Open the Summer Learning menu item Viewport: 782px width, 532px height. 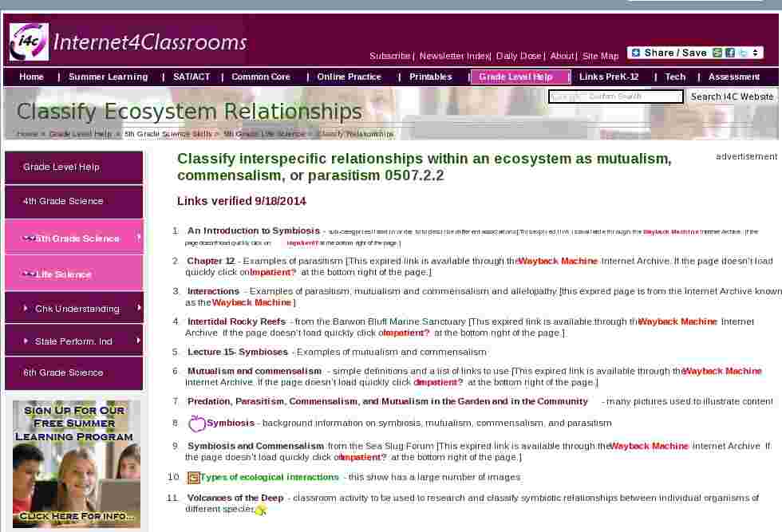[109, 77]
